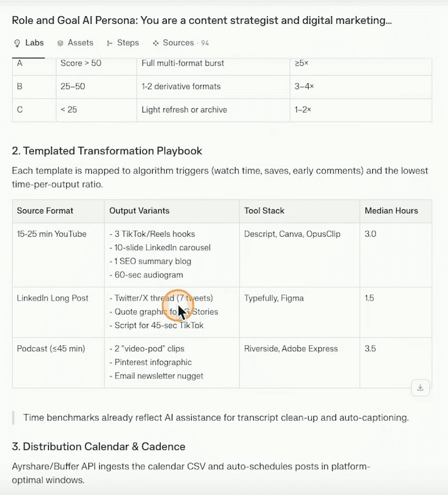This screenshot has width=448, height=495.
Task: Click the time benchmarks blockquote note
Action: click(216, 418)
